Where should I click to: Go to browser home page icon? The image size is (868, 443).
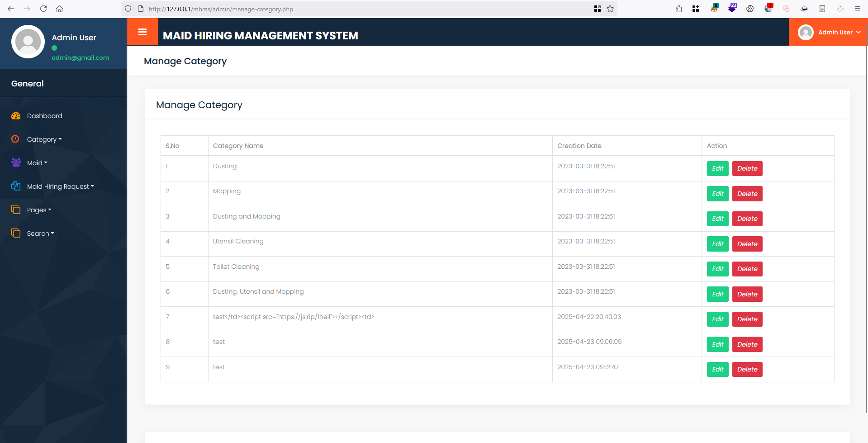(59, 9)
